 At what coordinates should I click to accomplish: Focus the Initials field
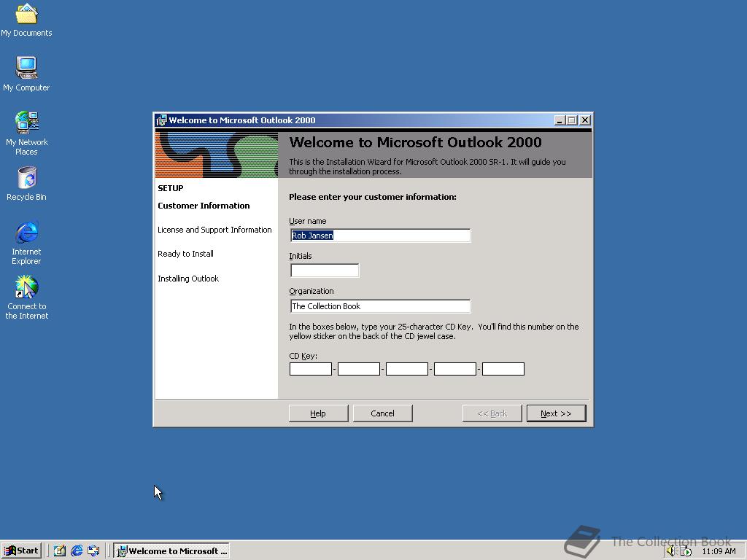click(x=325, y=271)
